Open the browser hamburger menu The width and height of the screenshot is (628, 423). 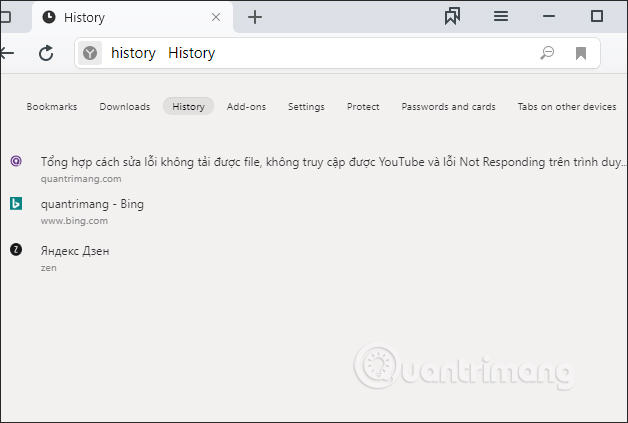pos(501,16)
